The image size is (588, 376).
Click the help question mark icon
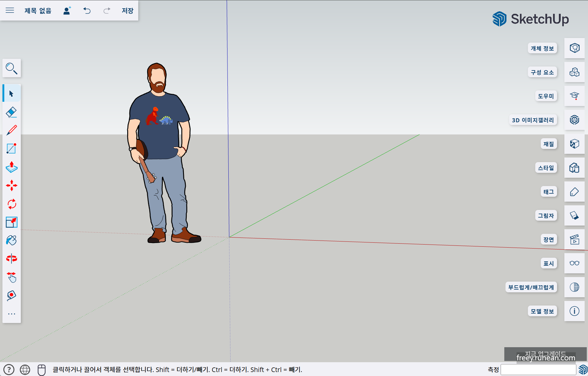[9, 369]
